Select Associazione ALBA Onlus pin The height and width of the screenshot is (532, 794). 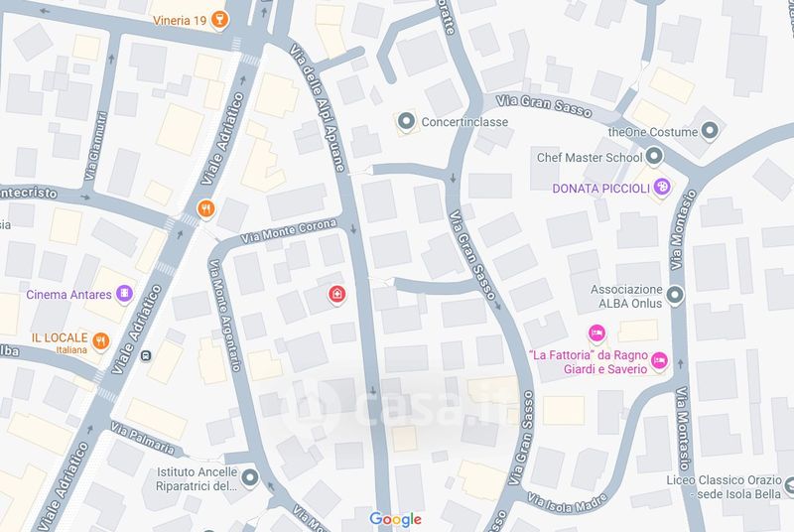(675, 295)
